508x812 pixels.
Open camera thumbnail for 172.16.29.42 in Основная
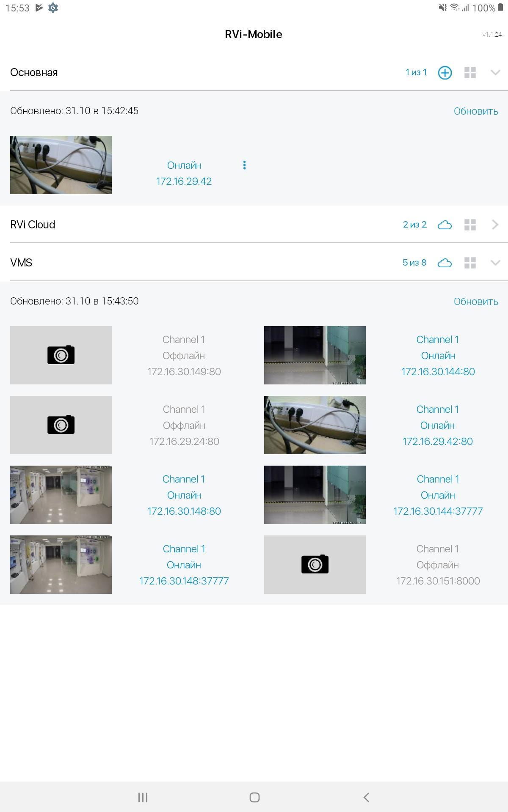click(61, 165)
